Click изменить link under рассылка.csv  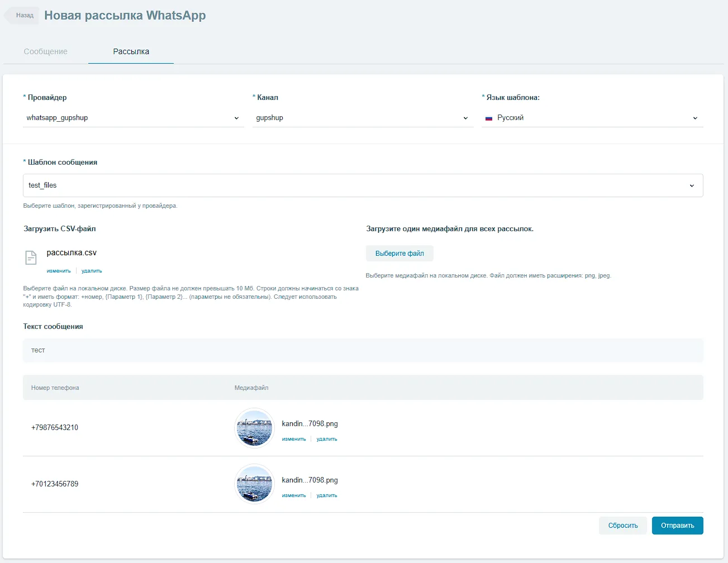(x=59, y=271)
